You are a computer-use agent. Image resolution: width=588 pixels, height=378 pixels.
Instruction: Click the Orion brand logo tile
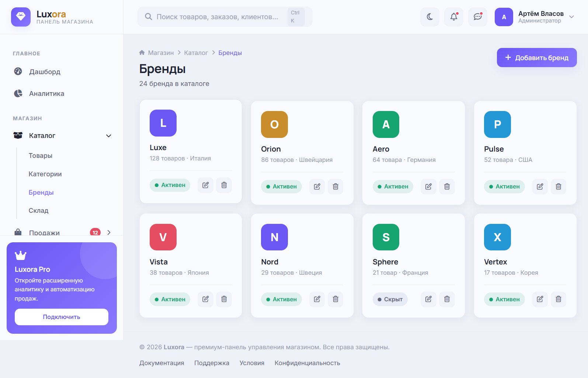pyautogui.click(x=274, y=125)
